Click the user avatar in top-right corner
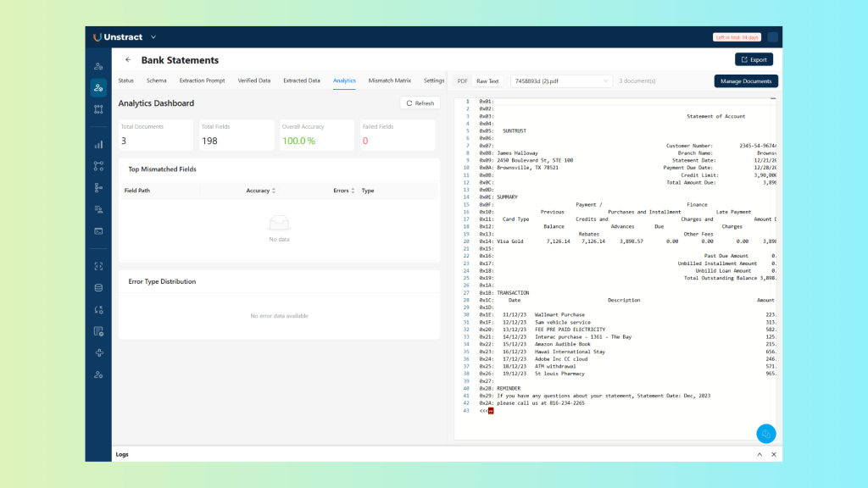This screenshot has width=868, height=488. pyautogui.click(x=772, y=37)
